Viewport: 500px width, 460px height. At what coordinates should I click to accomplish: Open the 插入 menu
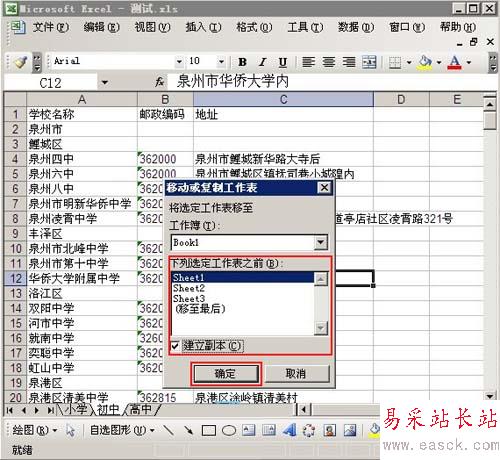tap(203, 27)
